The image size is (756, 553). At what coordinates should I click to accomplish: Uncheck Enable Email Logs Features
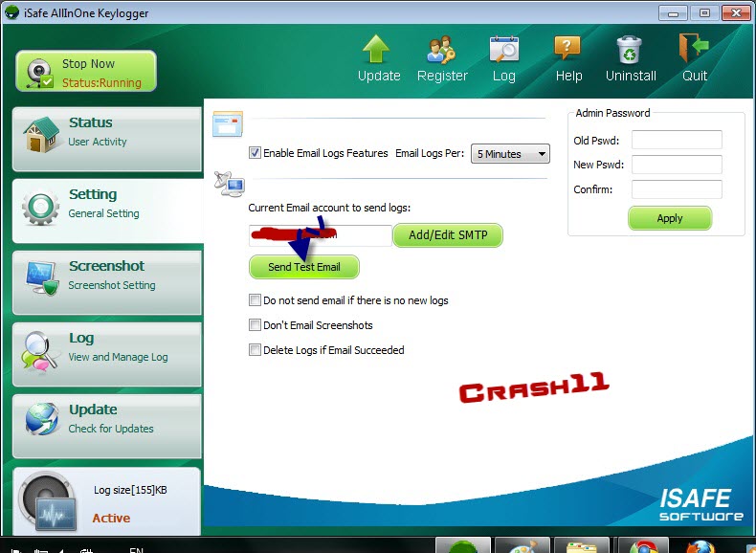click(x=255, y=153)
